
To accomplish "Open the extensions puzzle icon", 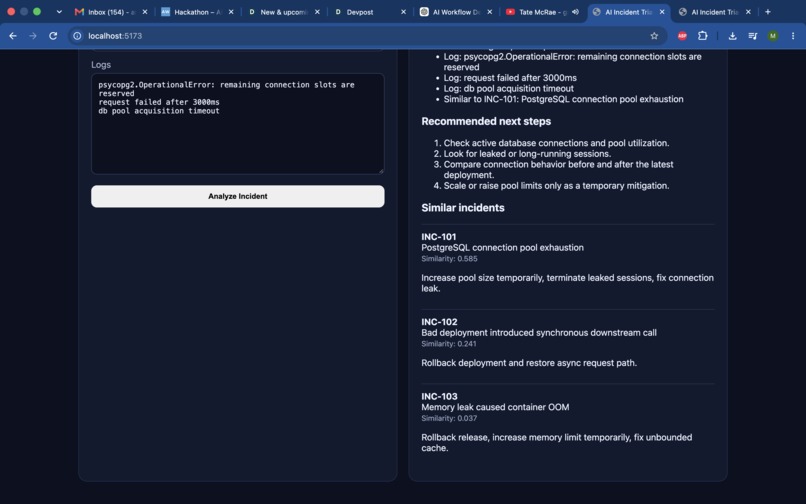I will [703, 35].
